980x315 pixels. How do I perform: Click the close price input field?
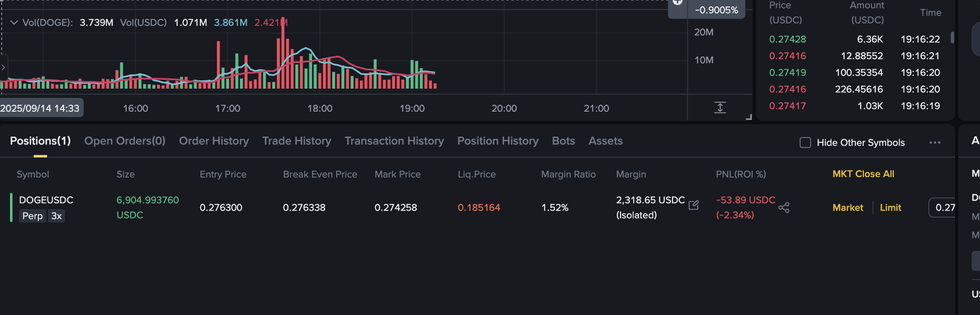click(942, 207)
